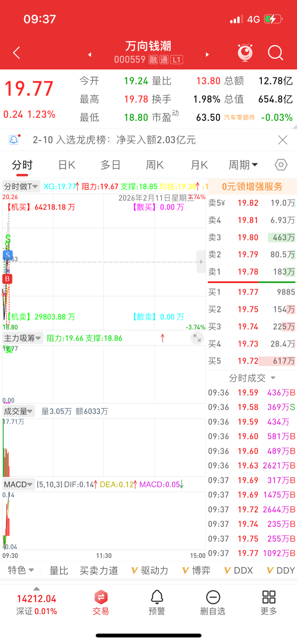Image resolution: width=297 pixels, height=644 pixels.
Task: Tap trade entry 19.77 1092万B
Action: tap(252, 553)
